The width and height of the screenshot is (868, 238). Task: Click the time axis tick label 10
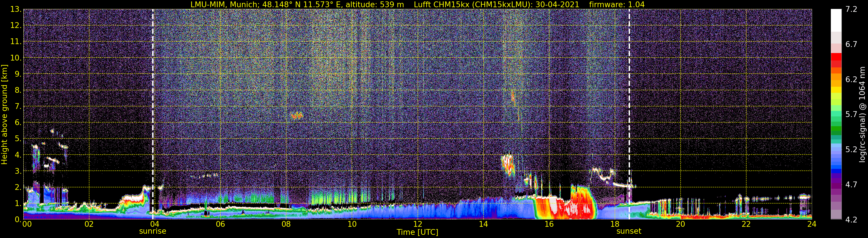click(x=352, y=224)
